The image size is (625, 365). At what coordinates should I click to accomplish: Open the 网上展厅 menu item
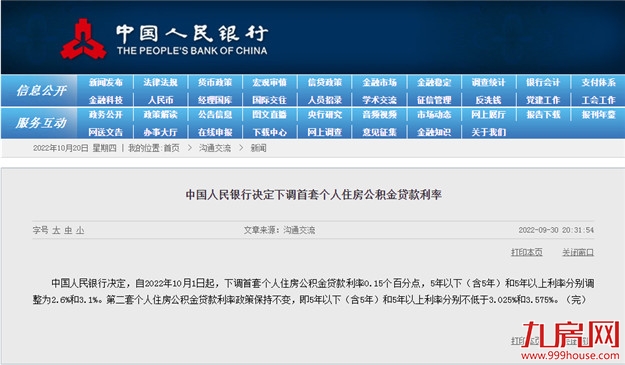[x=488, y=115]
